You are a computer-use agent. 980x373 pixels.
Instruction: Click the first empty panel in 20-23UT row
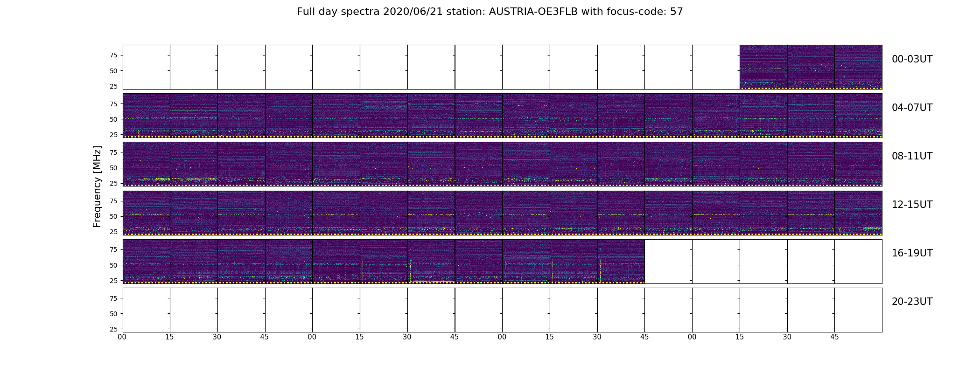(146, 310)
